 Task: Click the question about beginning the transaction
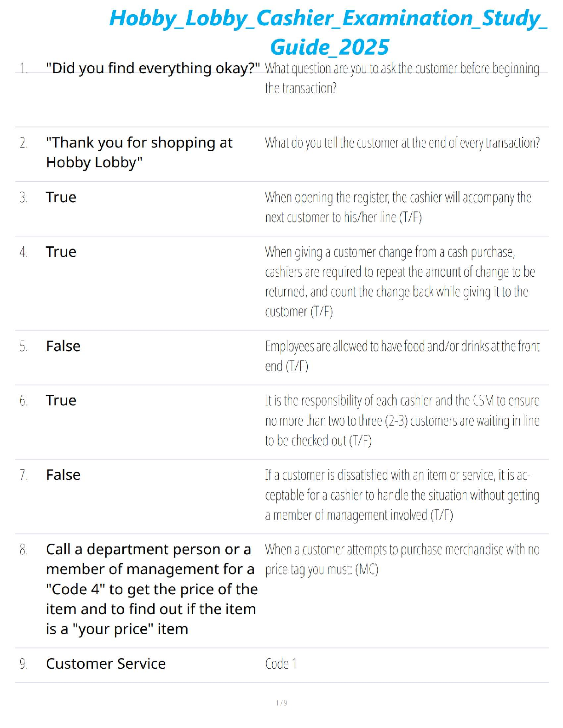coord(402,78)
